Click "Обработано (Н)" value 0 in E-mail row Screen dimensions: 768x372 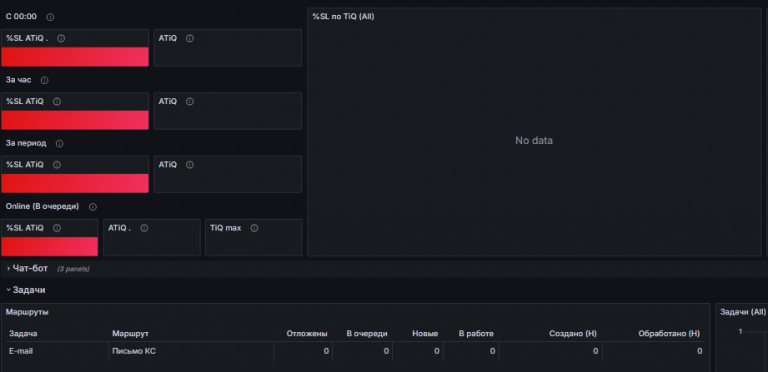[699, 351]
